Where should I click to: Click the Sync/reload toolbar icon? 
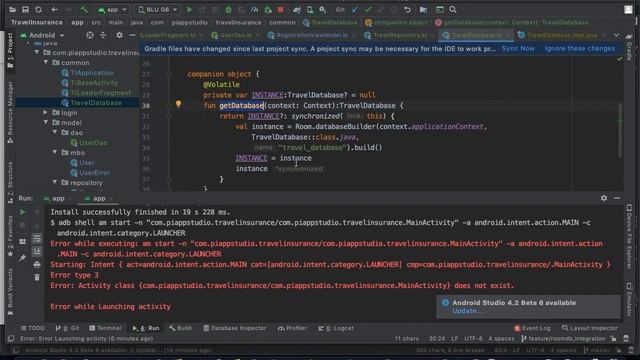[x=38, y=9]
